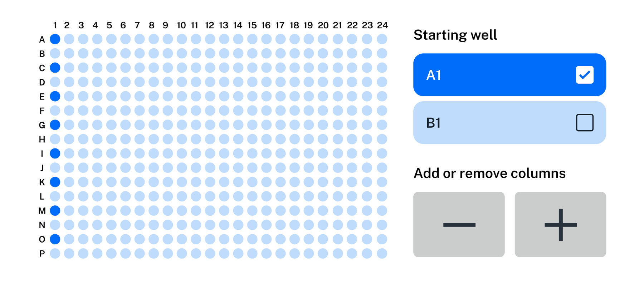
Task: Click the column 24 header label
Action: click(383, 25)
